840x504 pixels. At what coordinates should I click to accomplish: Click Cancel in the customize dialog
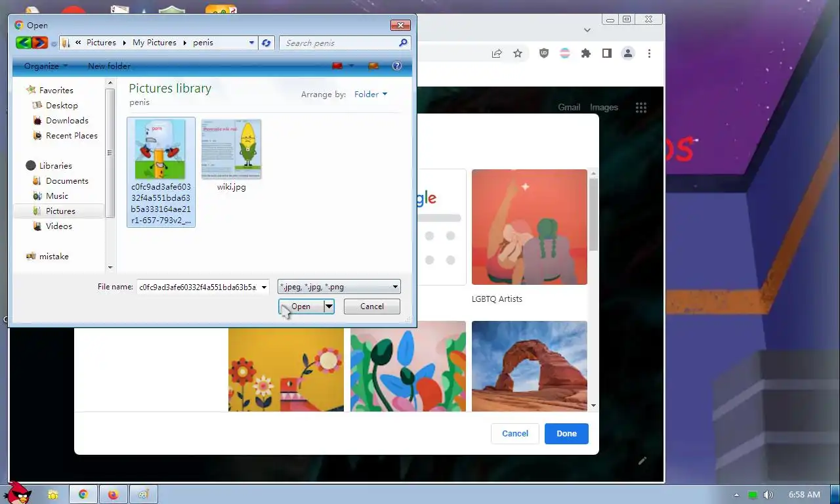515,434
